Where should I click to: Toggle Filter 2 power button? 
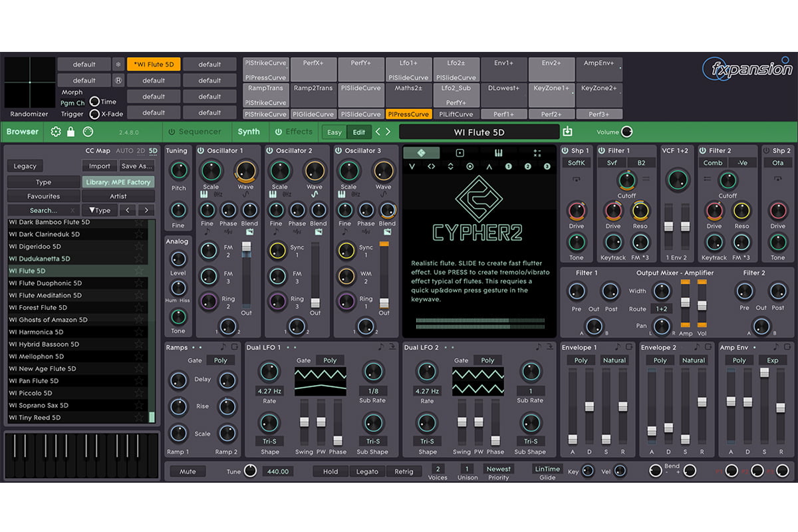click(x=703, y=151)
